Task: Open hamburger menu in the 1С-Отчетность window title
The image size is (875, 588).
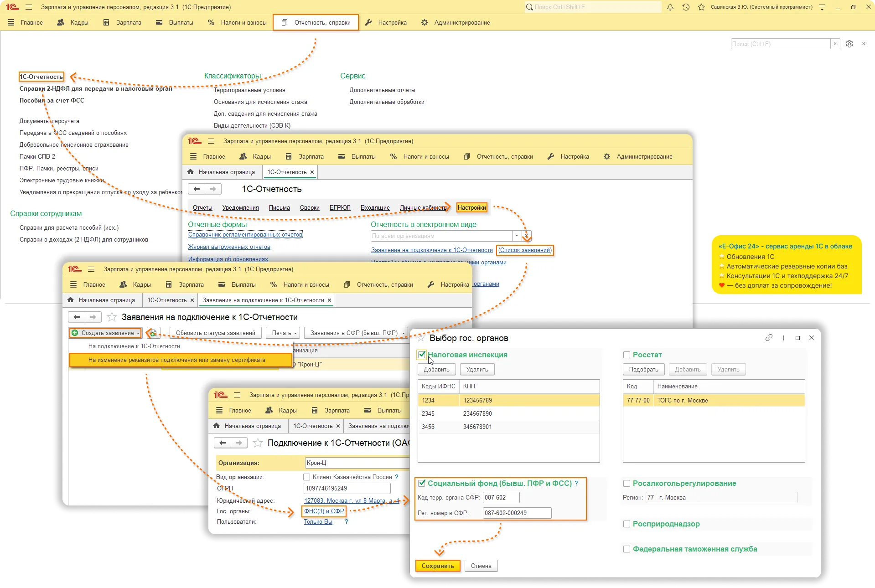Action: click(211, 141)
